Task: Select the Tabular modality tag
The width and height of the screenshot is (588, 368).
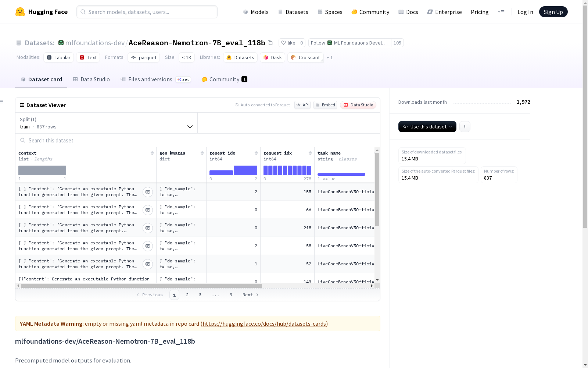Action: [59, 57]
